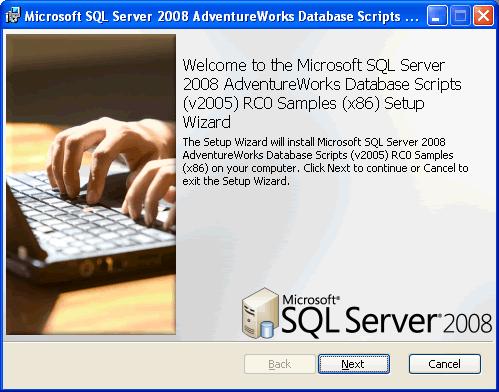
Task: Click the 'The Setup Wizard will install' paragraph
Action: pos(325,161)
